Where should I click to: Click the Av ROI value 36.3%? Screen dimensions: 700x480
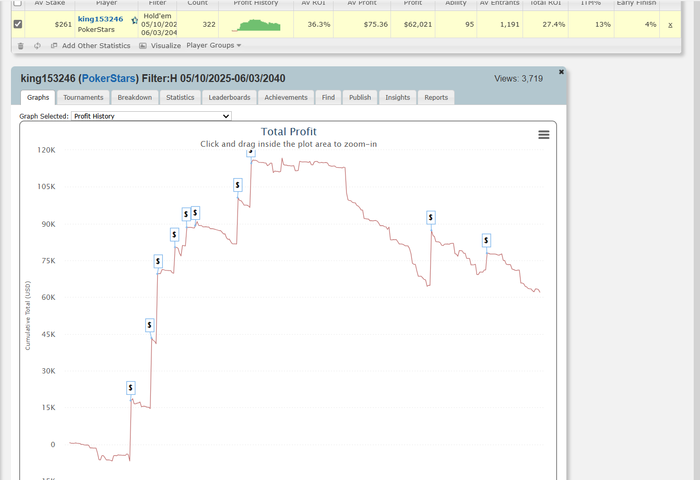pos(319,25)
